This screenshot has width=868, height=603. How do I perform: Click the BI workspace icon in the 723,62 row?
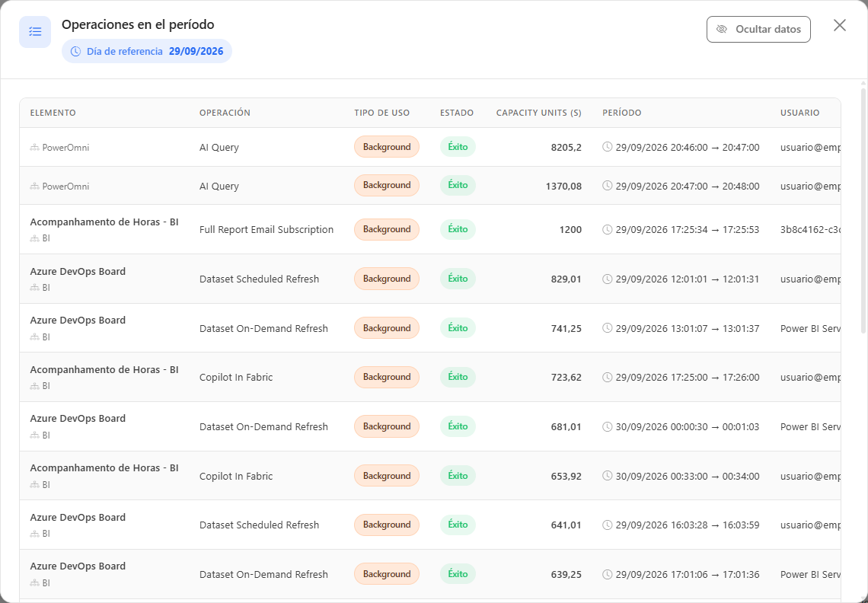pyautogui.click(x=35, y=386)
